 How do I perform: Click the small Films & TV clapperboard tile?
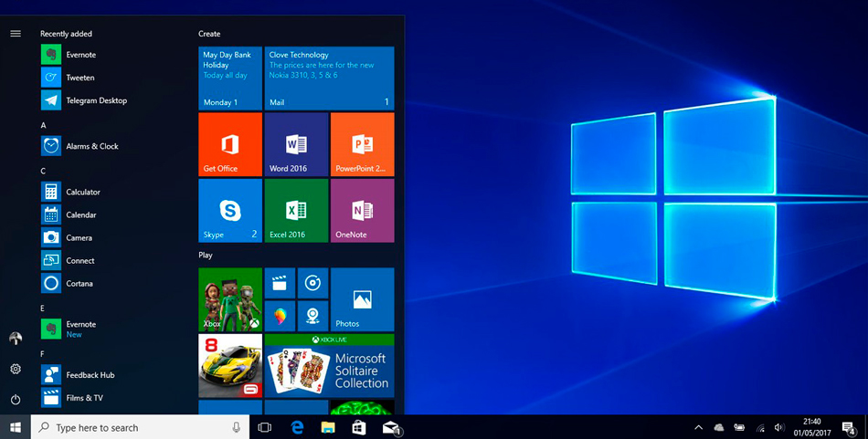(281, 283)
